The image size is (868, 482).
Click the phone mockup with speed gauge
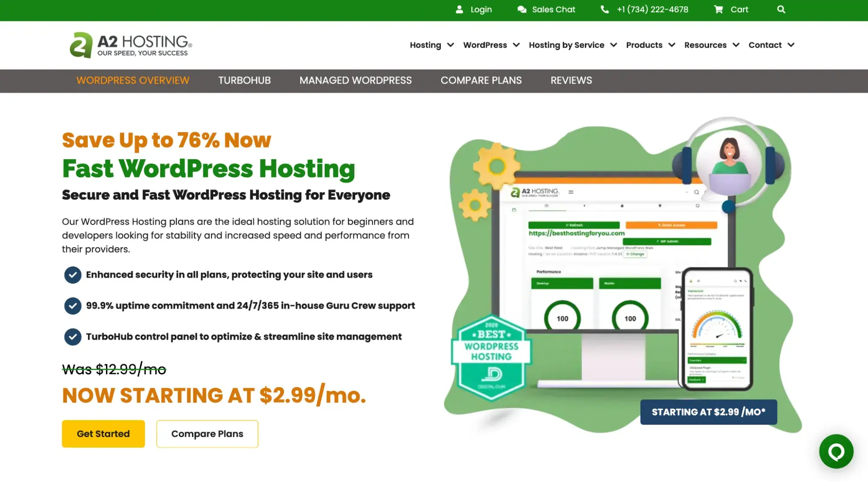[717, 329]
